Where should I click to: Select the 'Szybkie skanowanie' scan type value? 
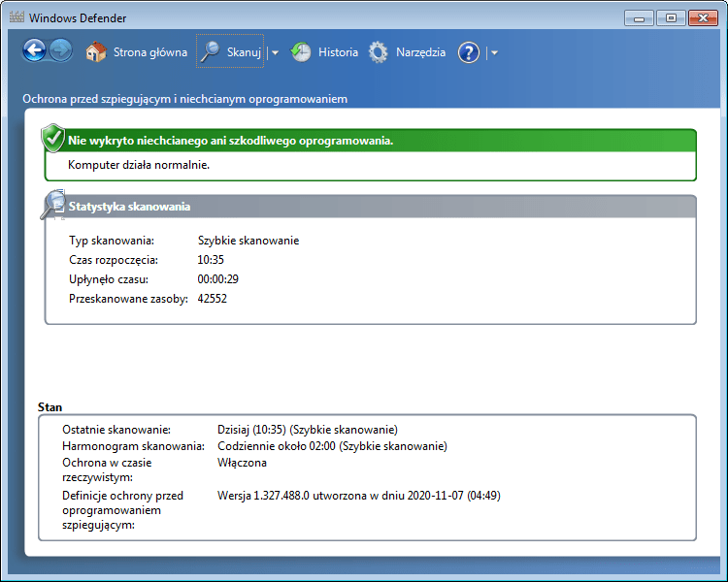click(248, 241)
